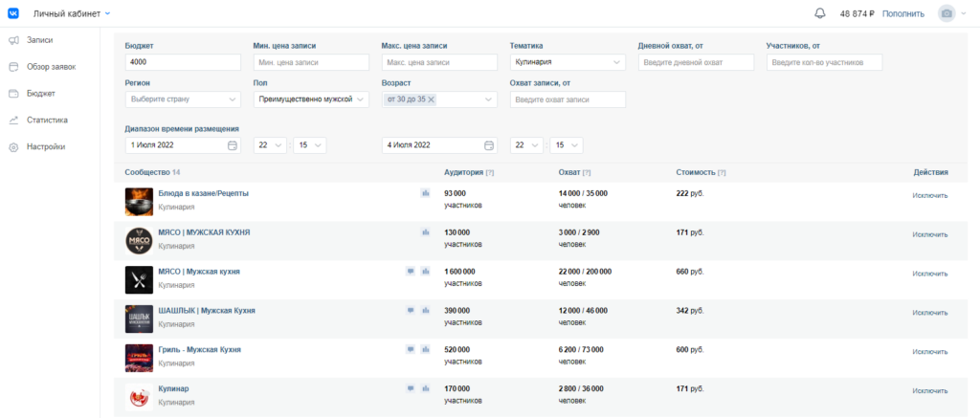Viewport: 980px width, 418px height.
Task: Open calendar icon for 1 Июля 2022
Action: [233, 145]
